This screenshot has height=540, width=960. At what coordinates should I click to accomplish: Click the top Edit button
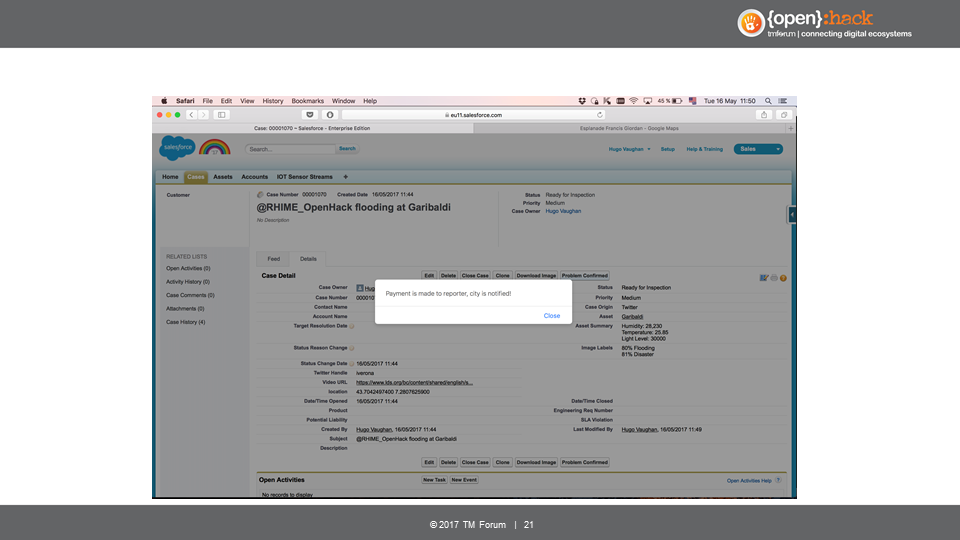[x=429, y=276]
